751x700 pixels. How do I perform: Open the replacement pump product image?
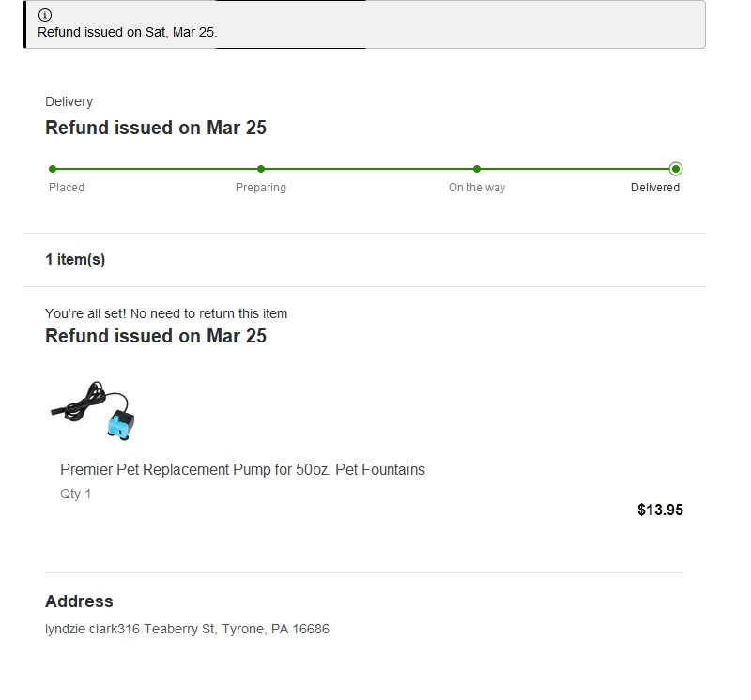coord(94,409)
